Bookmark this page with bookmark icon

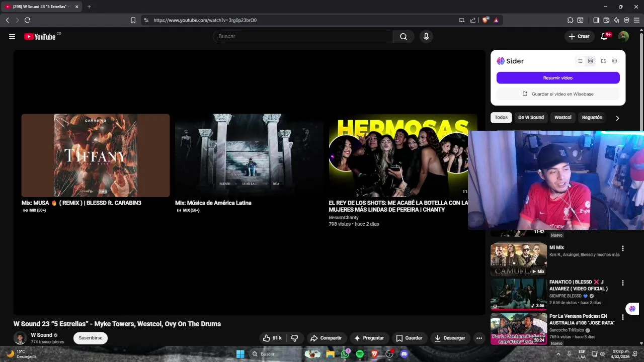tap(133, 20)
